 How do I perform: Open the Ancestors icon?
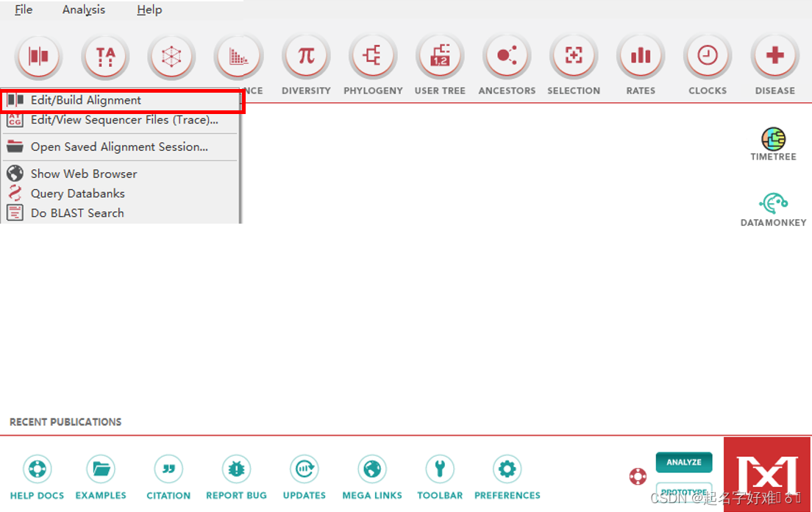(x=507, y=56)
